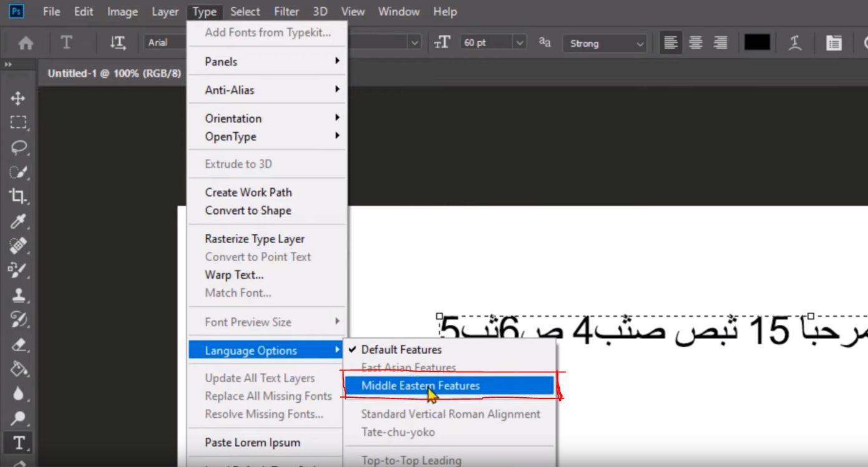Open the Window menu
868x467 pixels.
[399, 11]
